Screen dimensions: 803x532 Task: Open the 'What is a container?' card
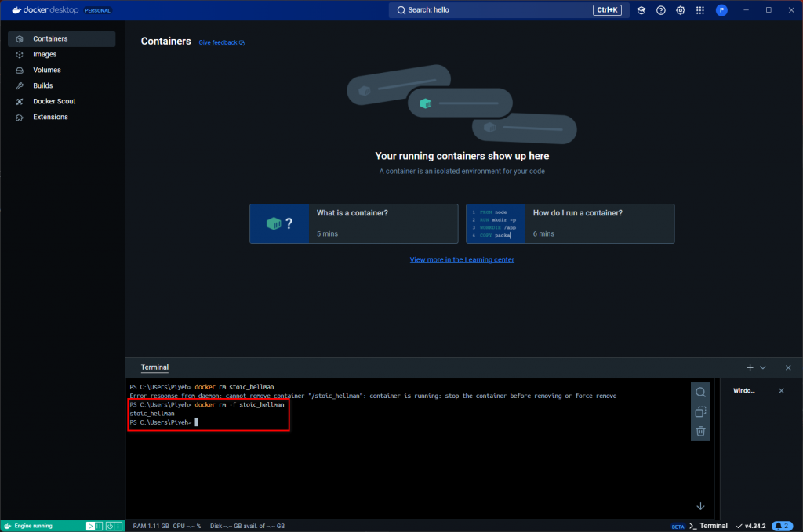coord(354,223)
